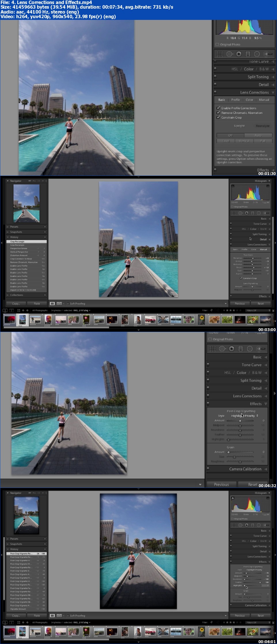Switch to the Manual tab in the 00:01:30 Lens Corrections
Screen dimensions: 277x644
(264, 100)
